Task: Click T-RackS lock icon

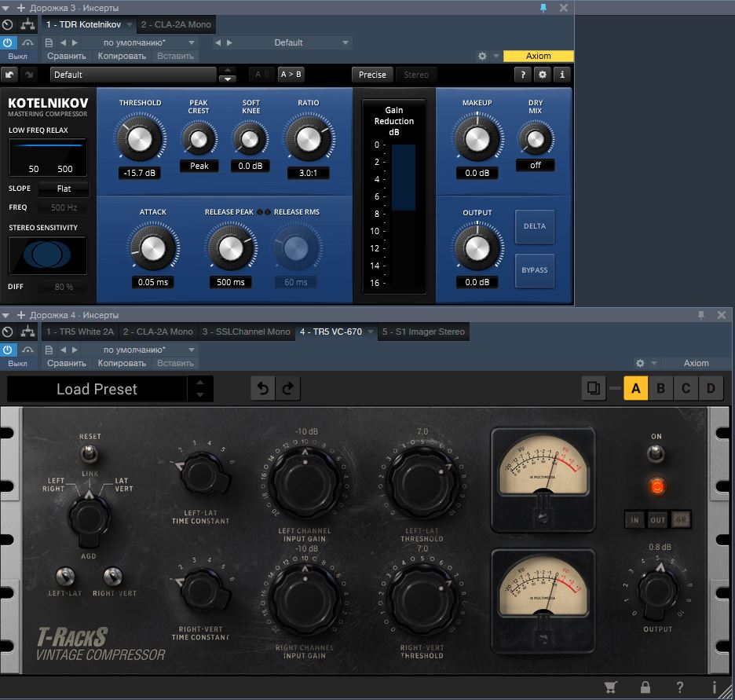Action: point(645,687)
